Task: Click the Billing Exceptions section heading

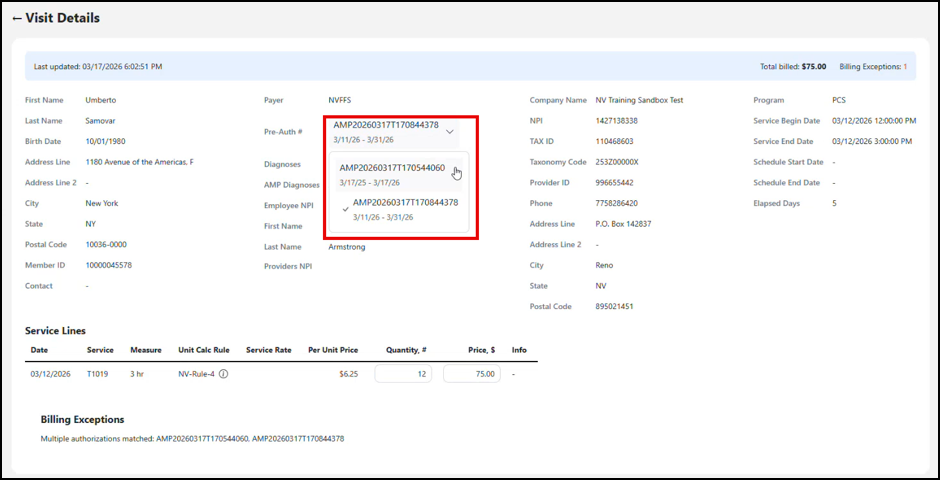Action: pyautogui.click(x=82, y=419)
